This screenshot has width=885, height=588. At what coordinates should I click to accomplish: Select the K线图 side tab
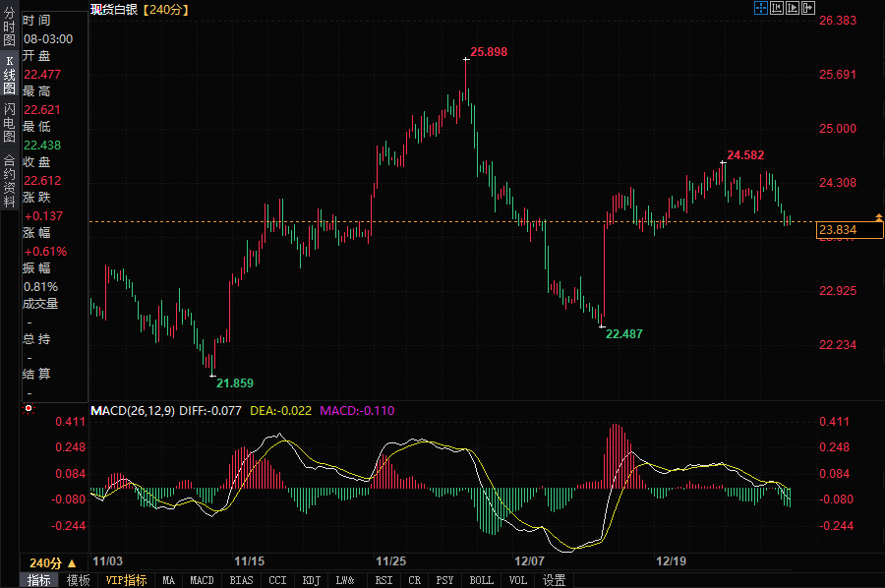point(9,75)
